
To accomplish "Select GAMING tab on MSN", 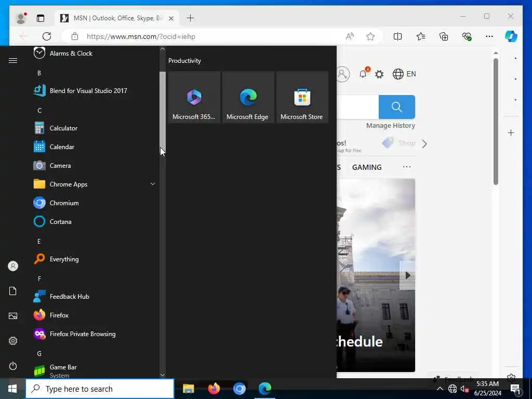I will click(x=367, y=167).
